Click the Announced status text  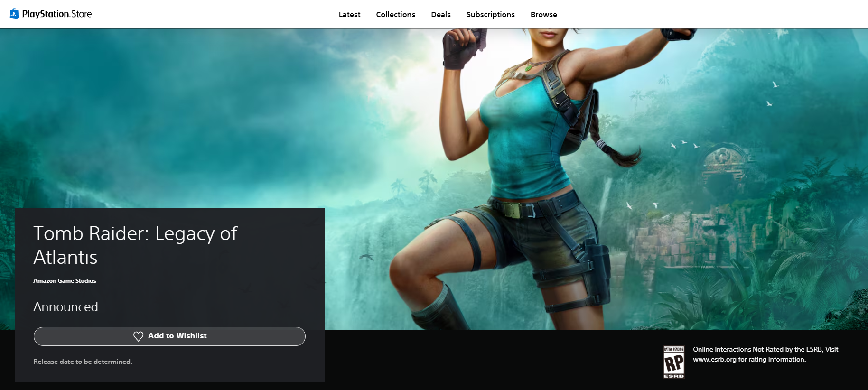(x=65, y=307)
